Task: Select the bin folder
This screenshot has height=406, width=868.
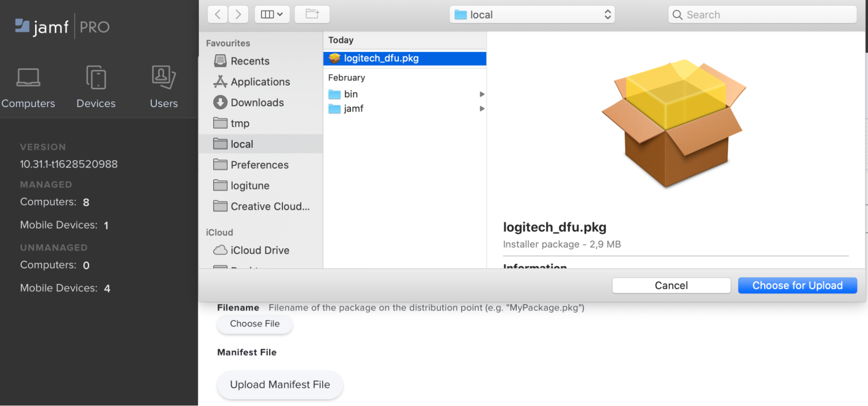Action: tap(405, 94)
